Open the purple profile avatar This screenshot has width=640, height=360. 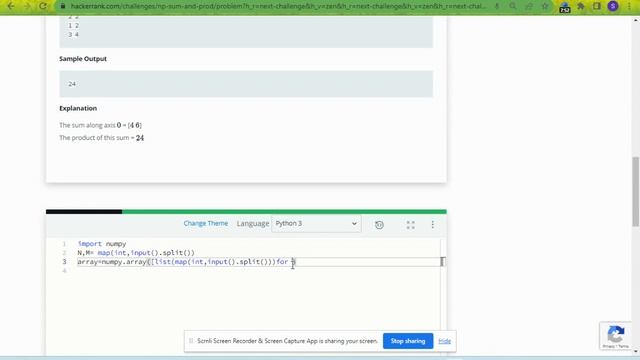click(613, 6)
